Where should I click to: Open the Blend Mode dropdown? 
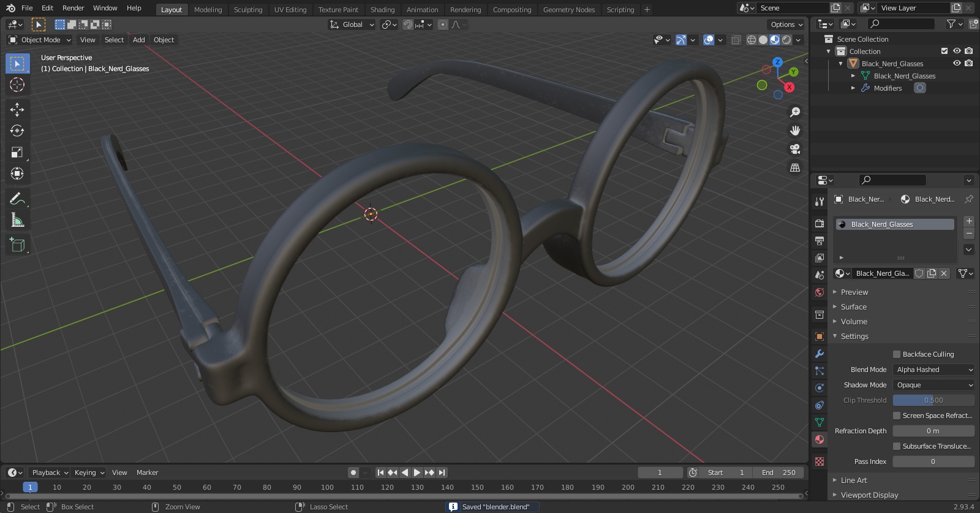[933, 370]
